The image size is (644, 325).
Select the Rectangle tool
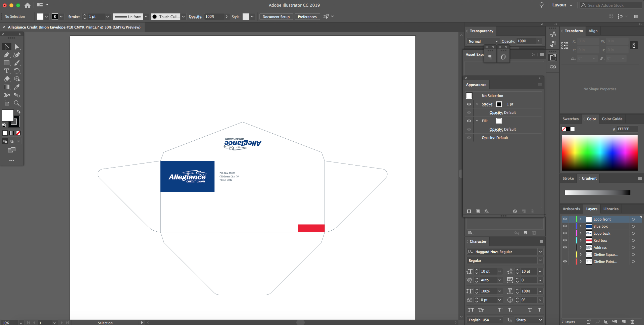click(7, 63)
